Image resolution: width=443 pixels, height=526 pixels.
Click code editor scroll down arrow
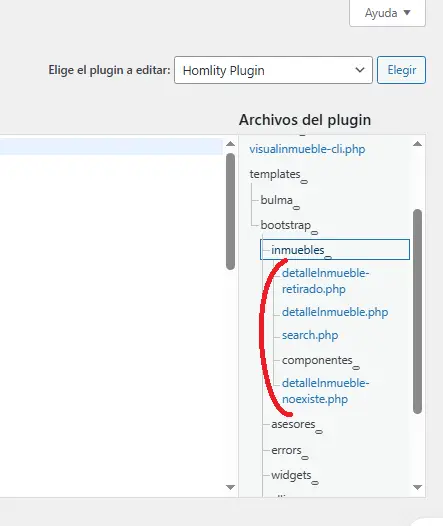[x=230, y=487]
